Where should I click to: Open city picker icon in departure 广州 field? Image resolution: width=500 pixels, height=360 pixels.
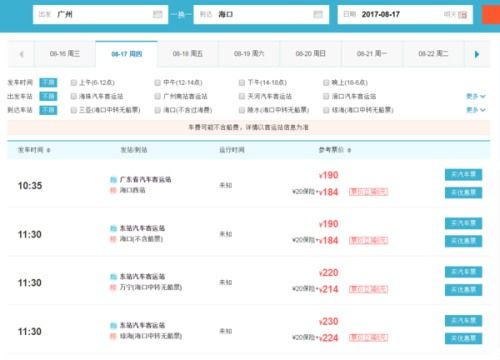click(x=157, y=14)
